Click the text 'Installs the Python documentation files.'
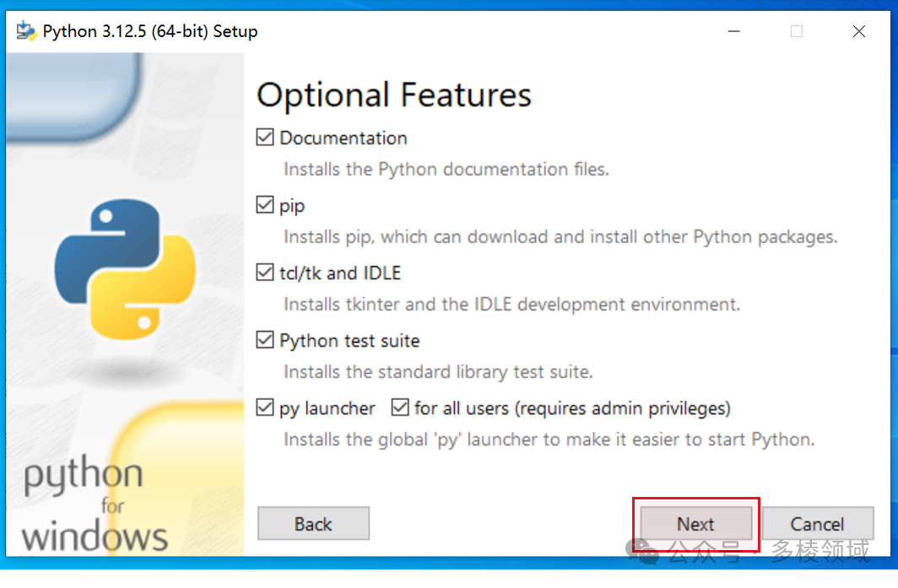Viewport: 898px width, 588px height. [x=446, y=170]
